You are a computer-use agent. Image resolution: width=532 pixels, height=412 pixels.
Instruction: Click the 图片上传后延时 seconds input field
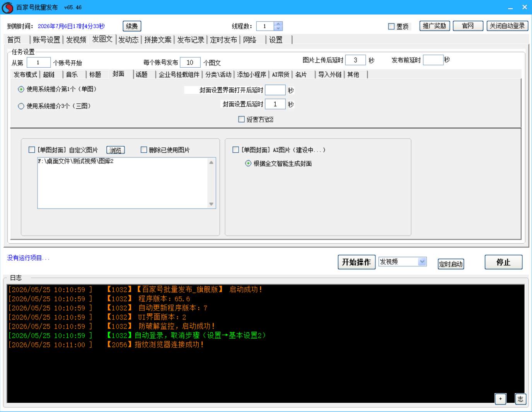click(x=355, y=60)
